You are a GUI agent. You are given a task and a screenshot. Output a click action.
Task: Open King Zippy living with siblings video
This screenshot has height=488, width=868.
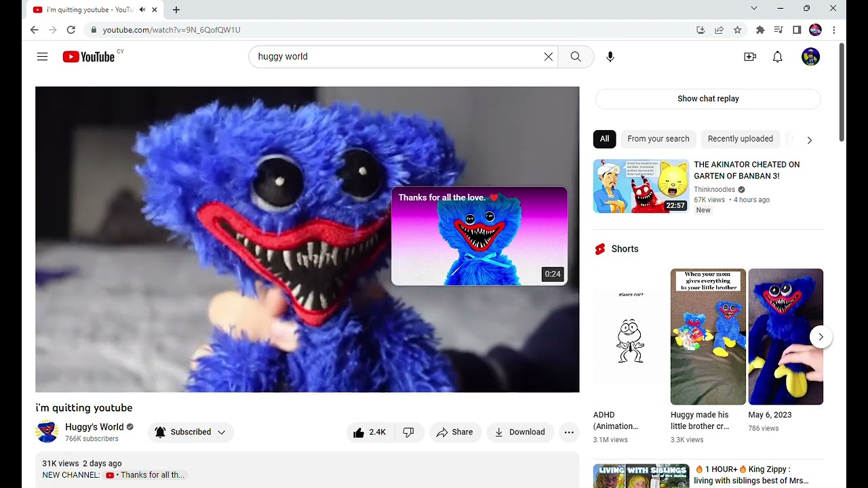point(751,474)
